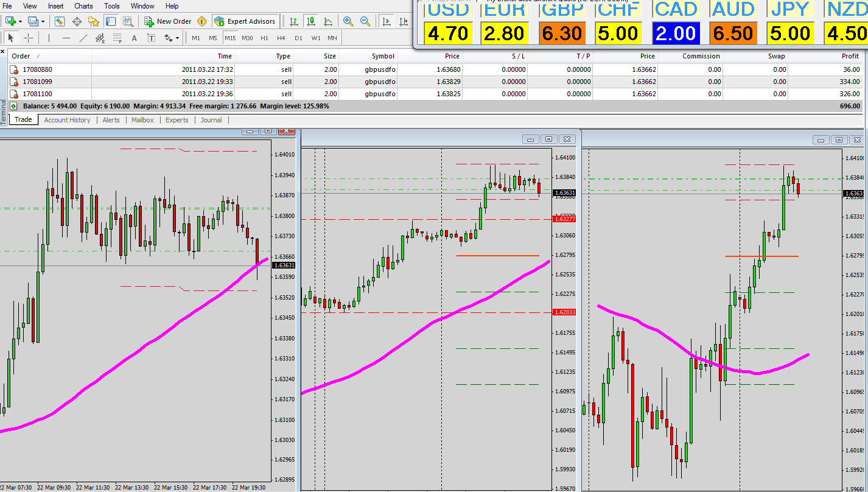Toggle the Terminal window icon
The height and width of the screenshot is (492, 868).
tap(111, 21)
